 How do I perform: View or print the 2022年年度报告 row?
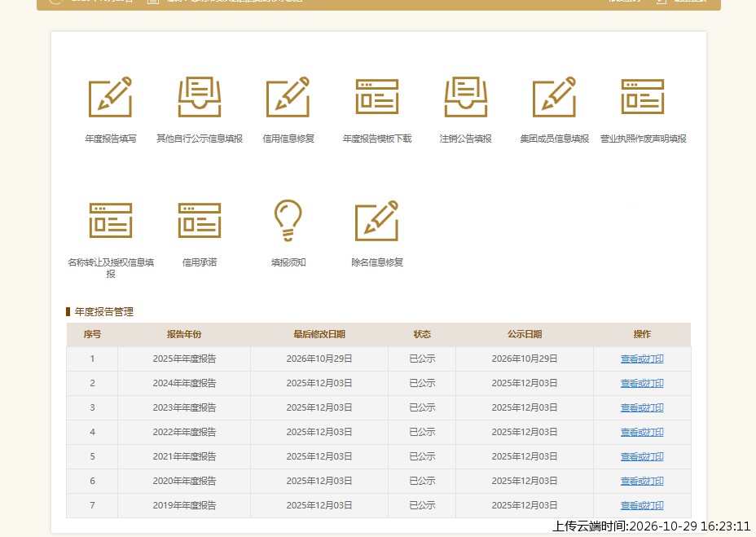click(x=642, y=433)
